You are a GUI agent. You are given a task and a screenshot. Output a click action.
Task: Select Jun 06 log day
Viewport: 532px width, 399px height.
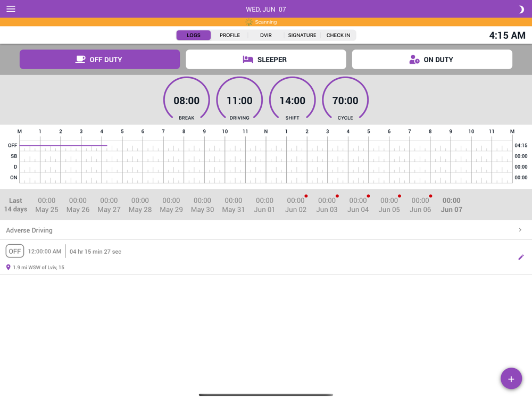(x=420, y=205)
